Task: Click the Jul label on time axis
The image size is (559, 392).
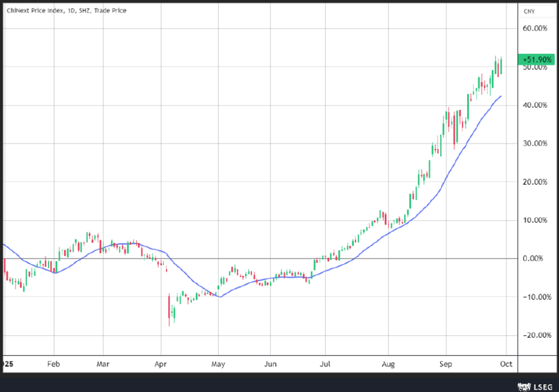Action: [x=325, y=364]
